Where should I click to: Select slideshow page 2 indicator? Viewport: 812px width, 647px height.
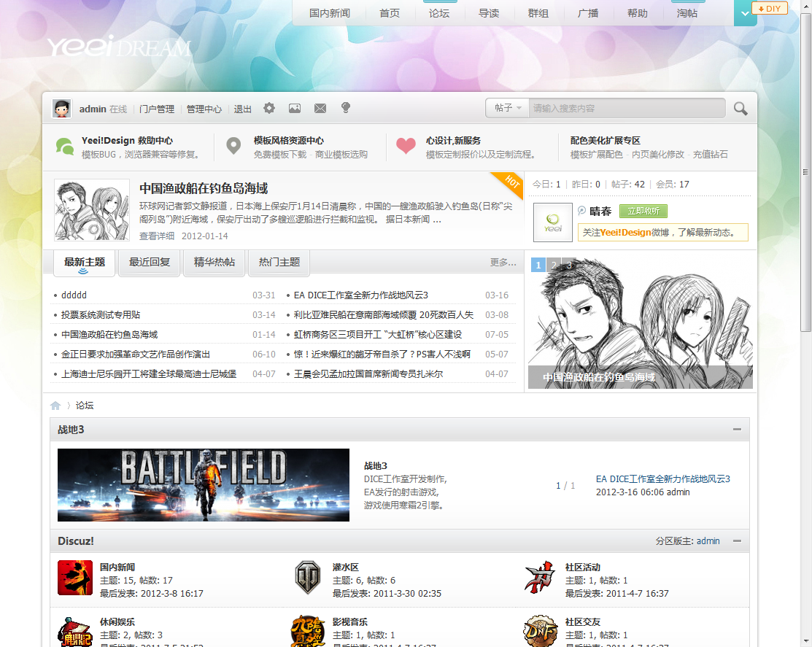click(554, 265)
